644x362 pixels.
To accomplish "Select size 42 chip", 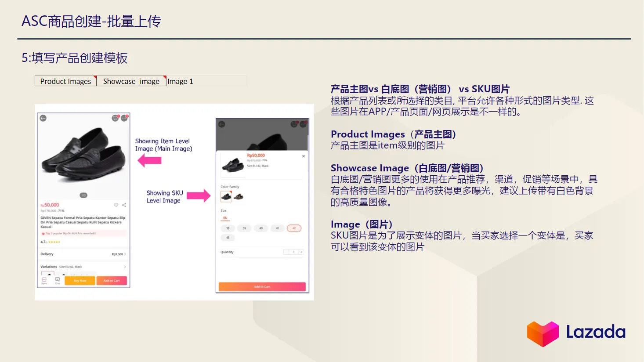I will click(x=294, y=228).
